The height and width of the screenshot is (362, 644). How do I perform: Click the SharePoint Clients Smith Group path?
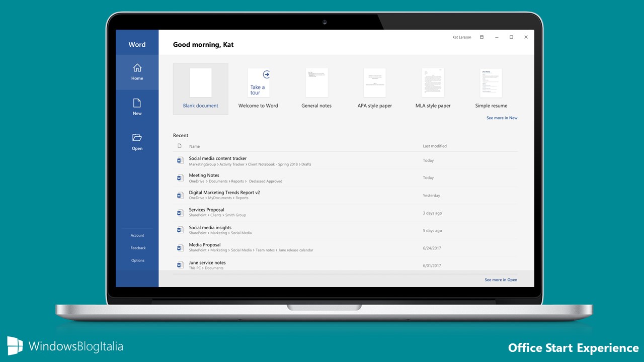pos(217,215)
